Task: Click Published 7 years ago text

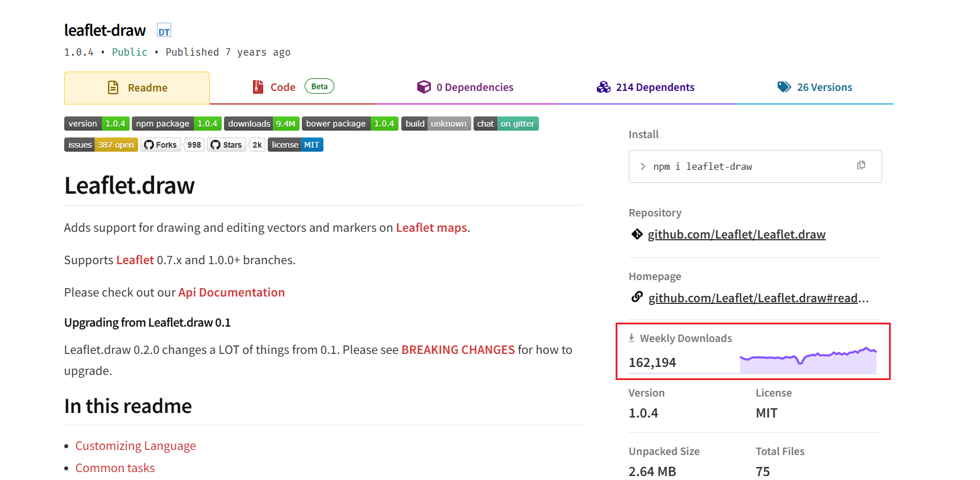Action: click(x=228, y=52)
